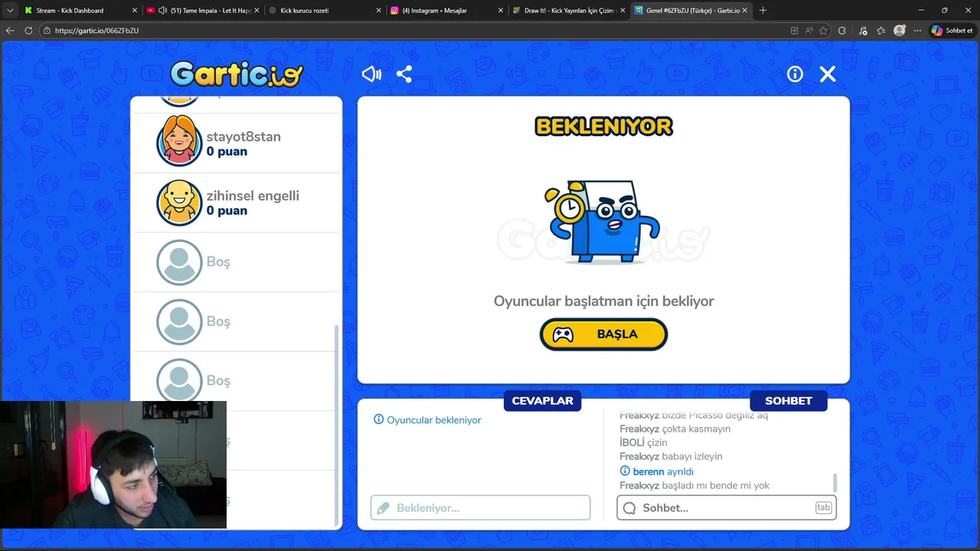This screenshot has width=980, height=551.
Task: Click the chat panel scrollbar
Action: point(835,483)
